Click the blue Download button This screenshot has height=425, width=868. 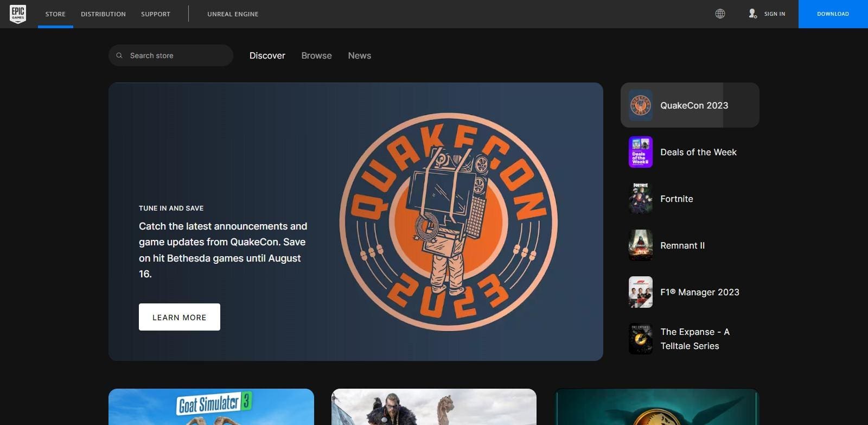point(833,14)
